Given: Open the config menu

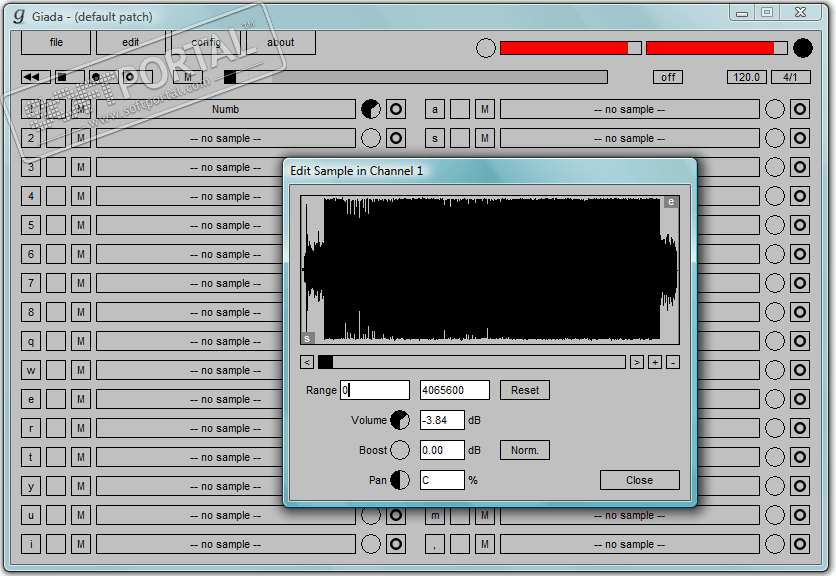Looking at the screenshot, I should 206,42.
